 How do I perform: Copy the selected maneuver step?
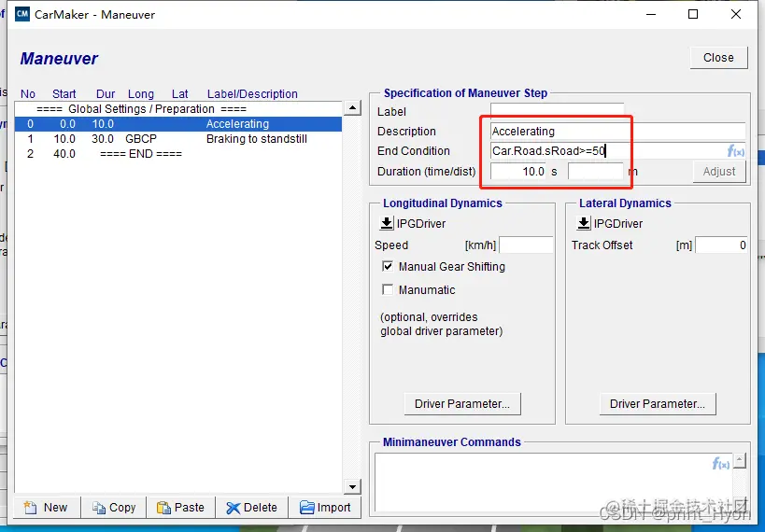pyautogui.click(x=114, y=508)
